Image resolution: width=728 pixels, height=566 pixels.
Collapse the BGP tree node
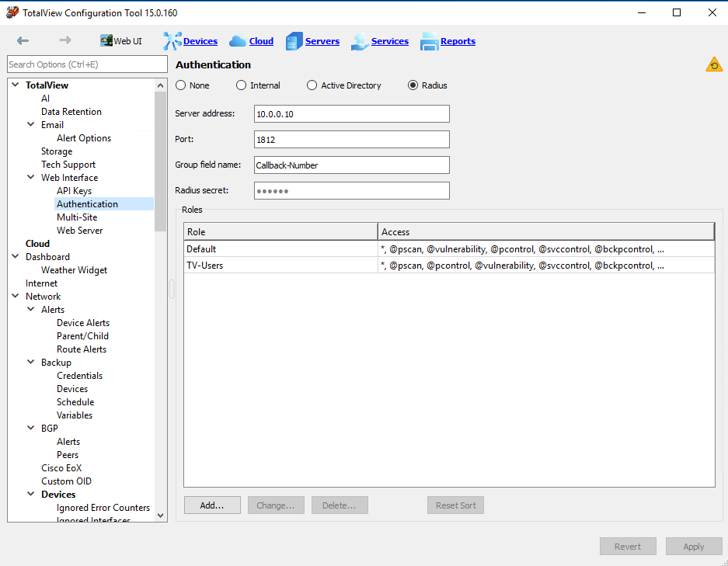click(x=30, y=428)
